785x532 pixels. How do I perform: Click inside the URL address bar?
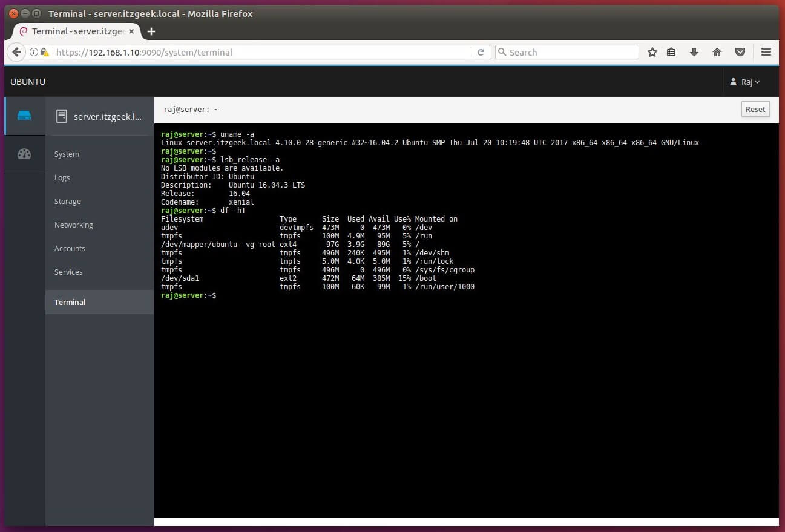pyautogui.click(x=242, y=53)
